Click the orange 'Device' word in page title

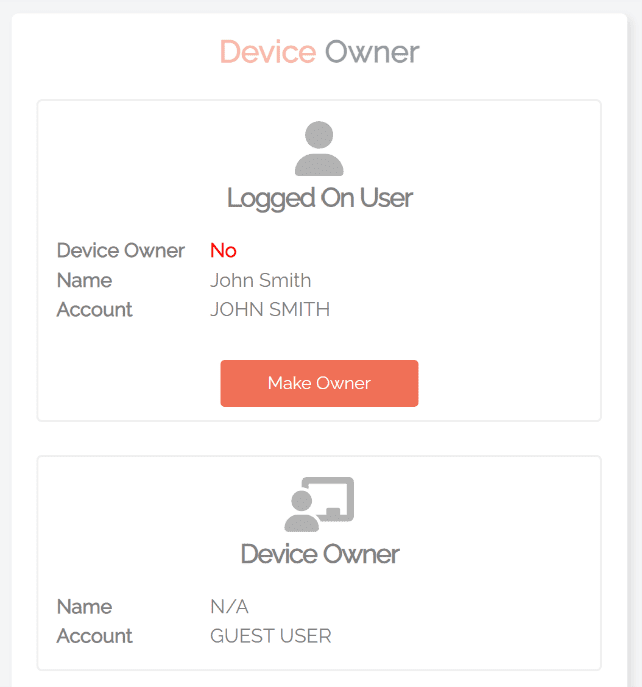pos(267,52)
